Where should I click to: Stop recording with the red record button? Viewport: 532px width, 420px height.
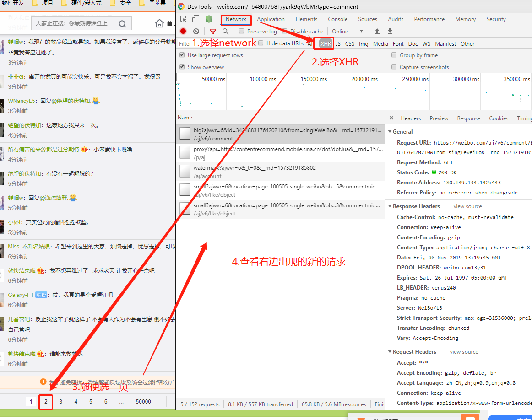click(183, 31)
